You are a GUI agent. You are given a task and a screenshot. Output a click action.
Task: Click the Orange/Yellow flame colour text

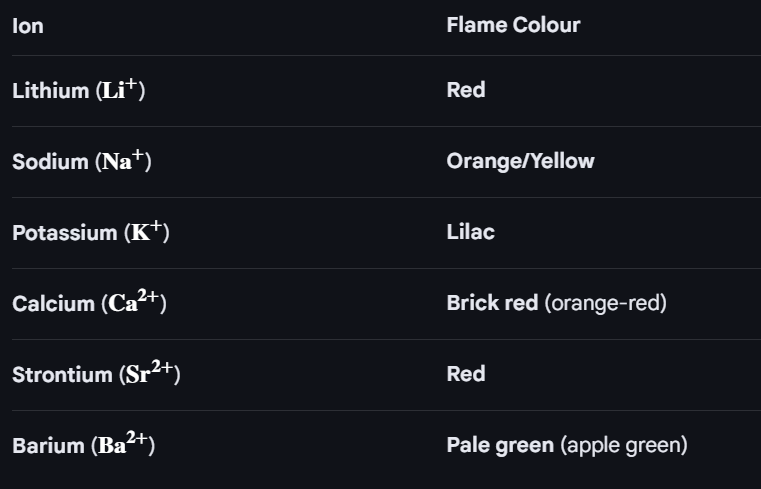520,161
